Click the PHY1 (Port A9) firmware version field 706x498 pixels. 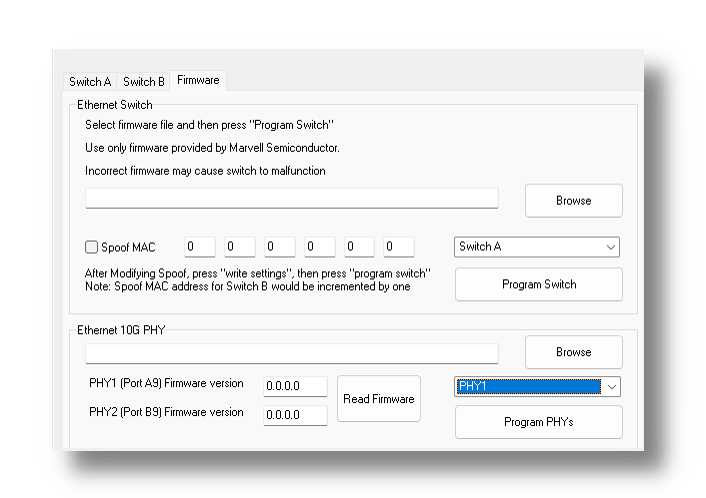295,386
